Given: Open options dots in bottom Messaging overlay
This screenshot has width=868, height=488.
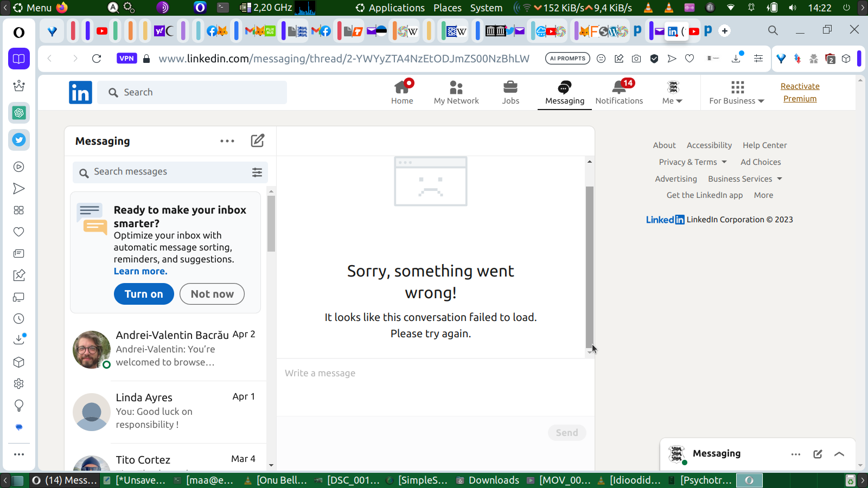Looking at the screenshot, I should click(796, 454).
